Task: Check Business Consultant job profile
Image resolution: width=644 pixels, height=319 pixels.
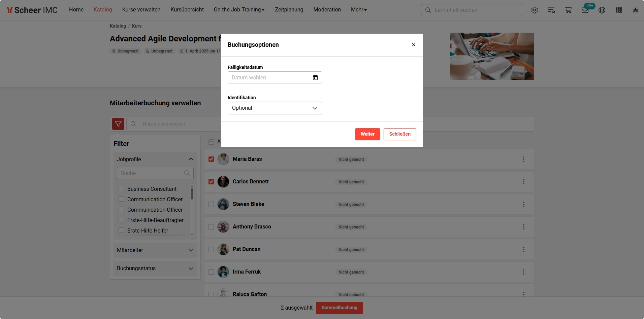Action: pos(121,188)
